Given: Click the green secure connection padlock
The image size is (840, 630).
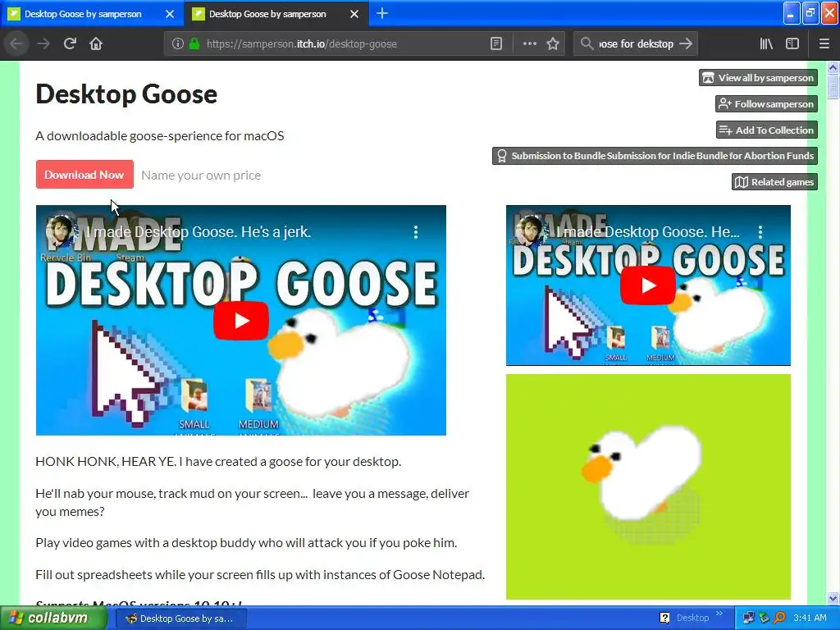Looking at the screenshot, I should [194, 44].
